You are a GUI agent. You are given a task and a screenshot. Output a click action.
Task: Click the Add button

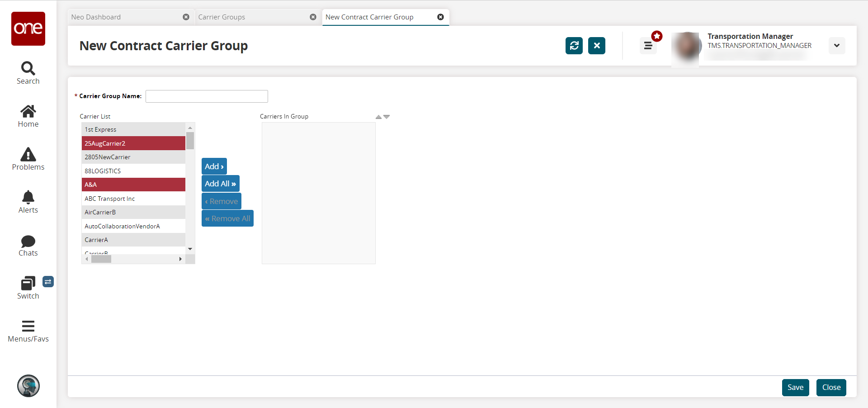214,166
